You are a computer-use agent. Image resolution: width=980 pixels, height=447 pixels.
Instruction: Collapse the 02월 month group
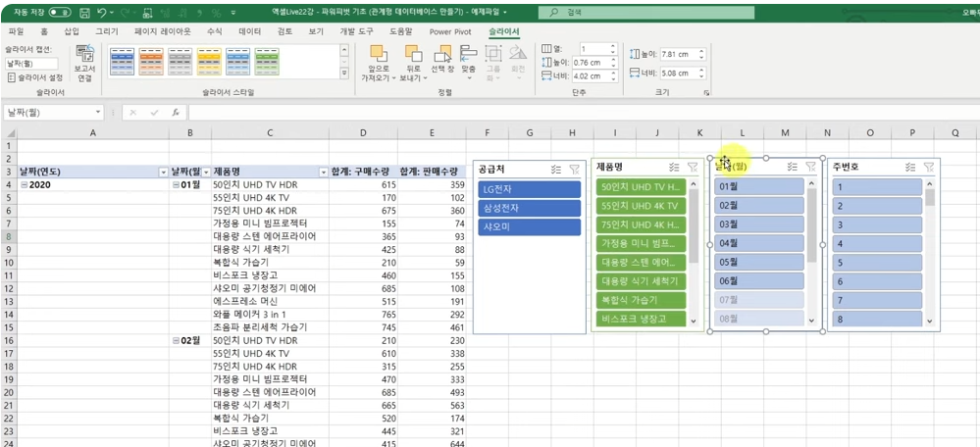pos(176,341)
